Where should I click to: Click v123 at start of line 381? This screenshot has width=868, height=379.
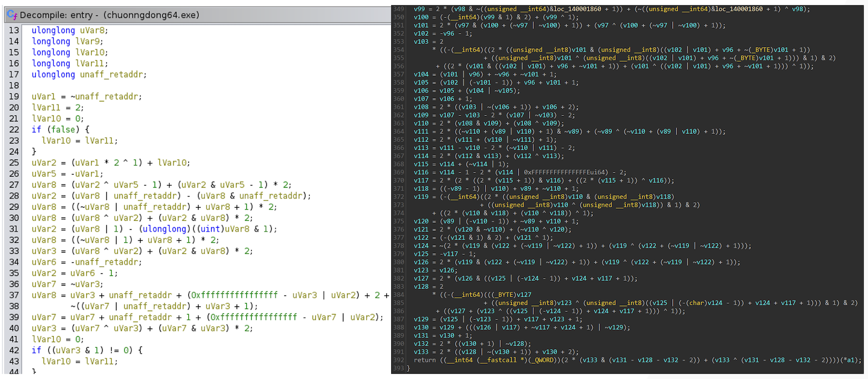click(421, 270)
